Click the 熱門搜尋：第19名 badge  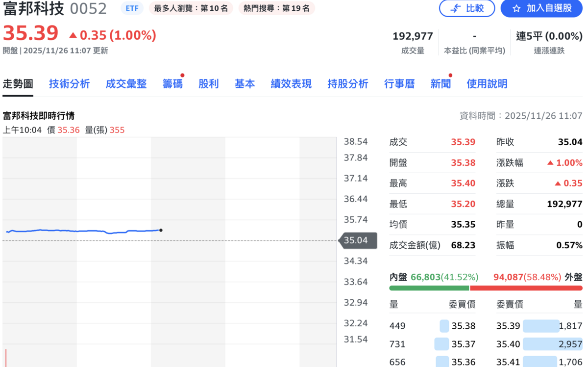(x=276, y=8)
